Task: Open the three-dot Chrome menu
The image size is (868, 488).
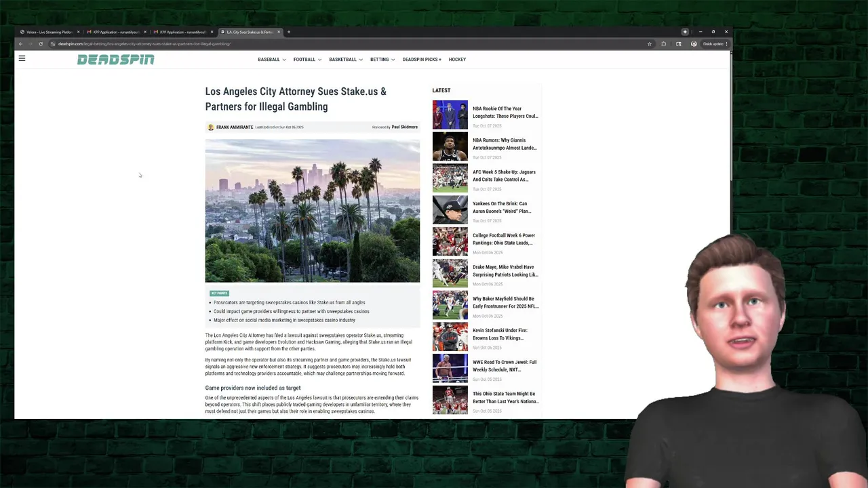Action: coord(726,44)
